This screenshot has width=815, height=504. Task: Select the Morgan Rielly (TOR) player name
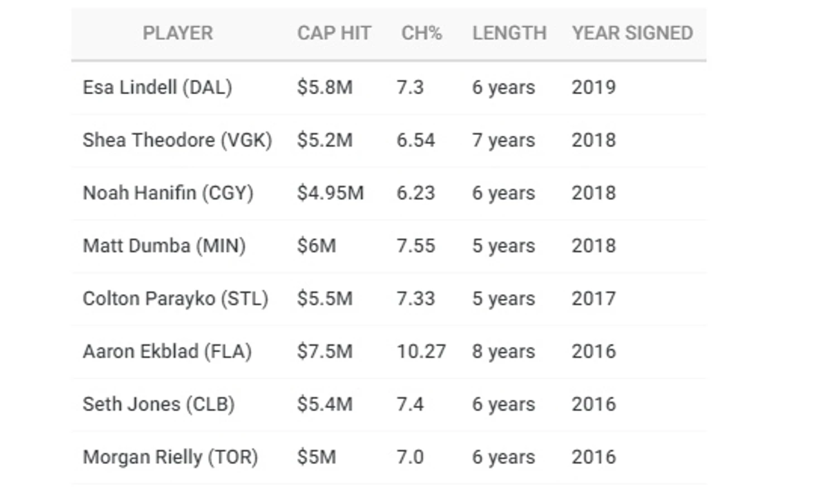point(170,457)
